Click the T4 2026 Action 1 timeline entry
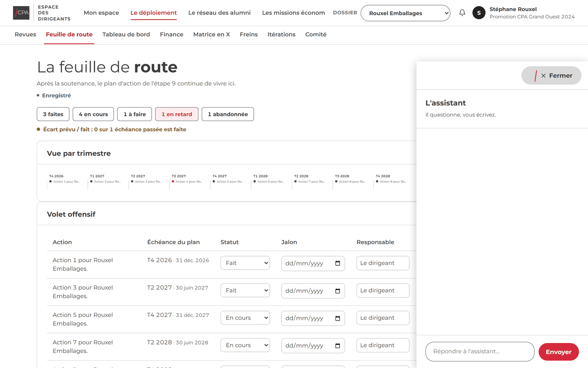The image size is (588, 368). click(x=65, y=182)
